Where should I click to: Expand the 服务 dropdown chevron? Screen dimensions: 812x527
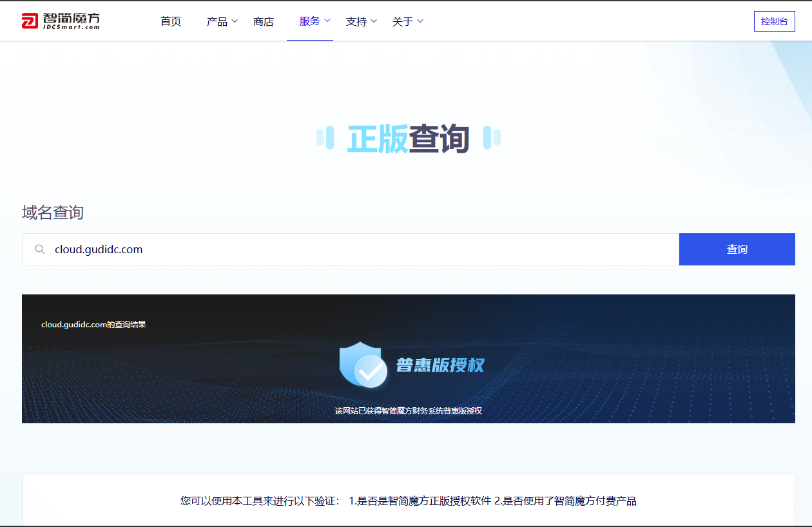coord(327,21)
